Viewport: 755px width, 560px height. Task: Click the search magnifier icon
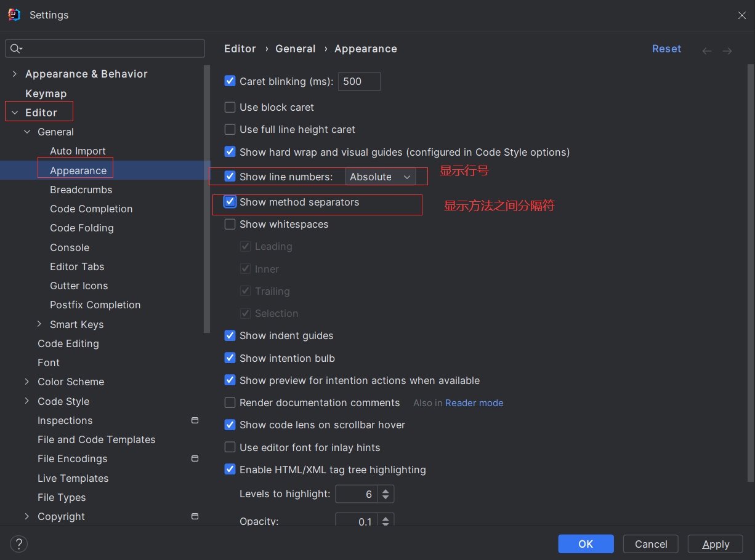coord(16,49)
